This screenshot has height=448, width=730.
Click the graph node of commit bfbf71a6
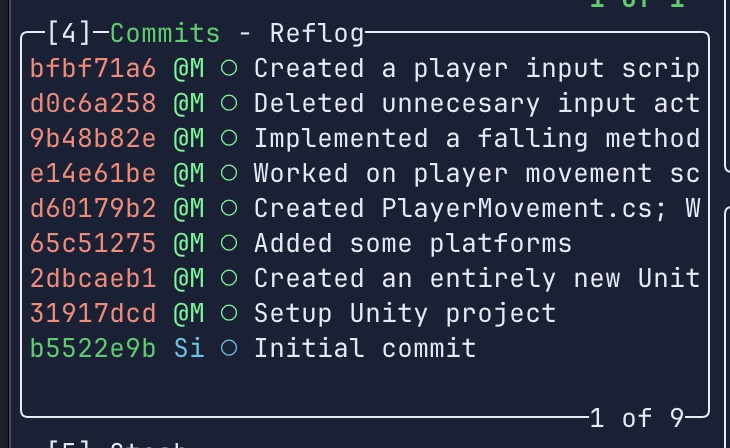tap(229, 69)
